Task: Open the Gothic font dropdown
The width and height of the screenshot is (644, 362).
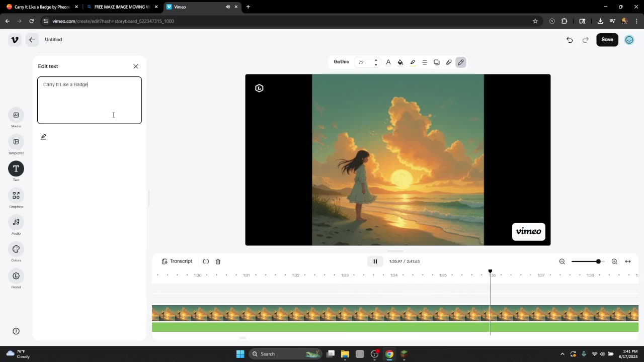Action: tap(341, 62)
